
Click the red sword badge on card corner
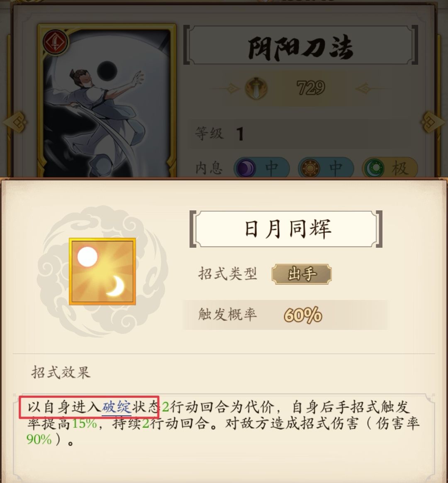click(56, 42)
